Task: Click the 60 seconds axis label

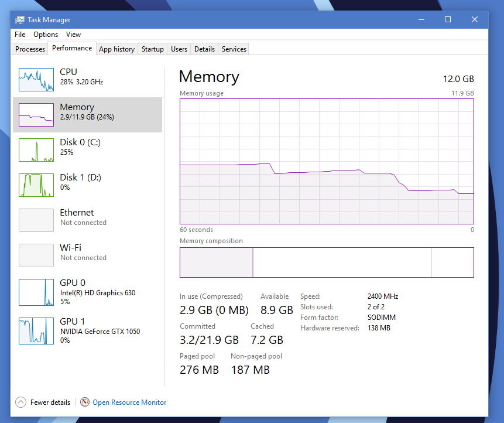Action: (x=197, y=230)
